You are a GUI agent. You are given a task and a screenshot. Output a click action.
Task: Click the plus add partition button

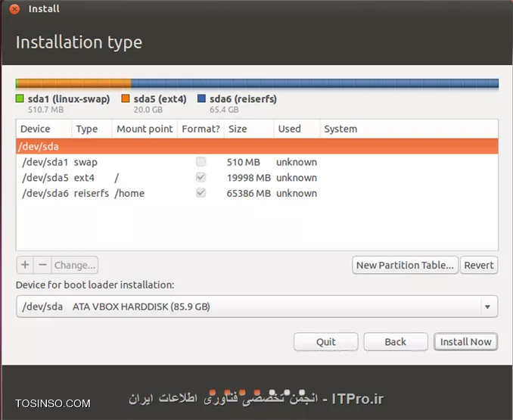point(25,265)
